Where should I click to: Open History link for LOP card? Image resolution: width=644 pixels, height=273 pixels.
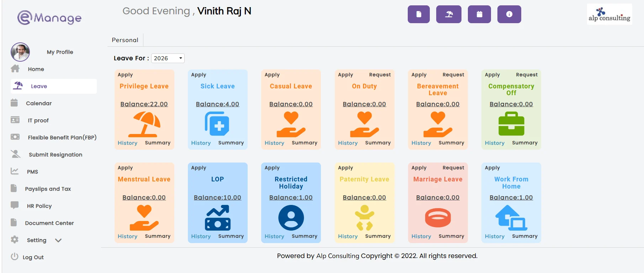201,236
